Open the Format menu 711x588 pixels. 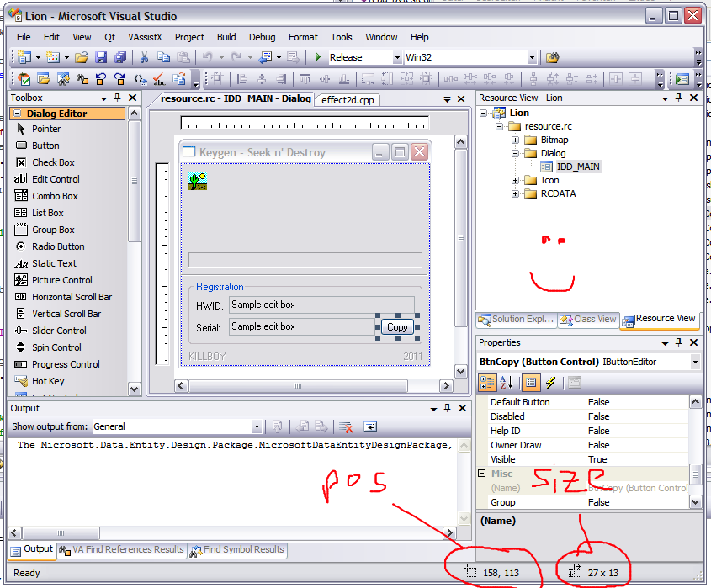[303, 37]
